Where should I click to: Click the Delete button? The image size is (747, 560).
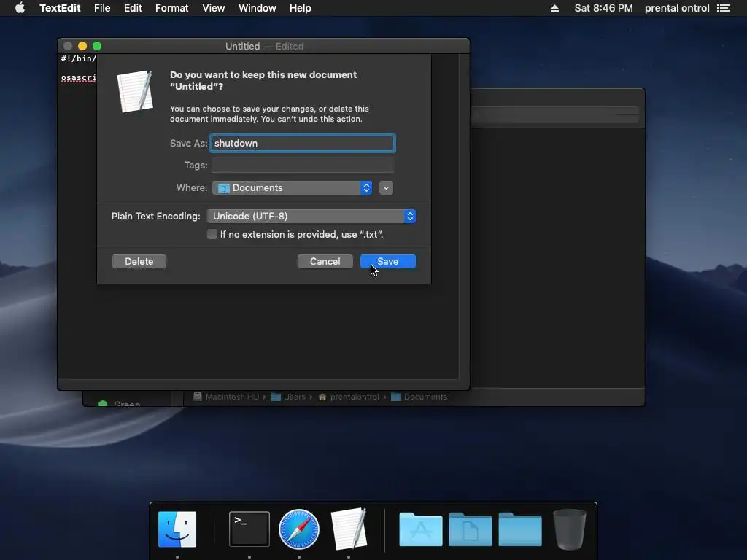point(139,262)
